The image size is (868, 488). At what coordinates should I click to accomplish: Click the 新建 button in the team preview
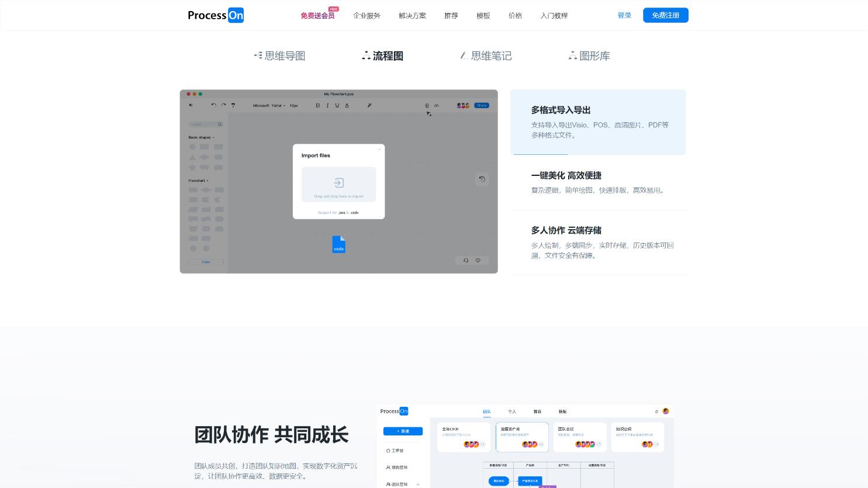pos(403,431)
